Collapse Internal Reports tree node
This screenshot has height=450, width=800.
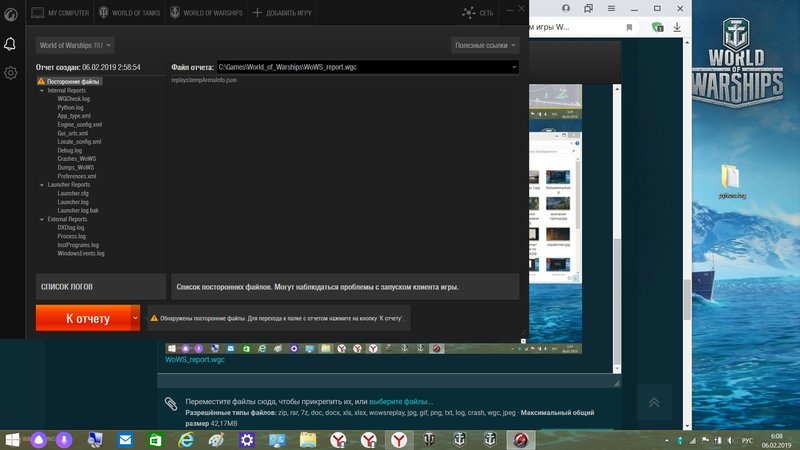point(42,91)
